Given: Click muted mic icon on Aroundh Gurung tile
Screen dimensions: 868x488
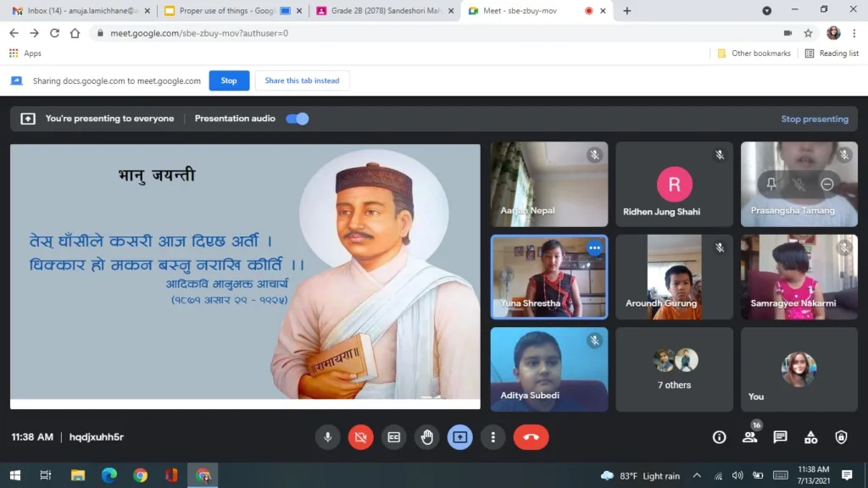Looking at the screenshot, I should click(x=720, y=248).
